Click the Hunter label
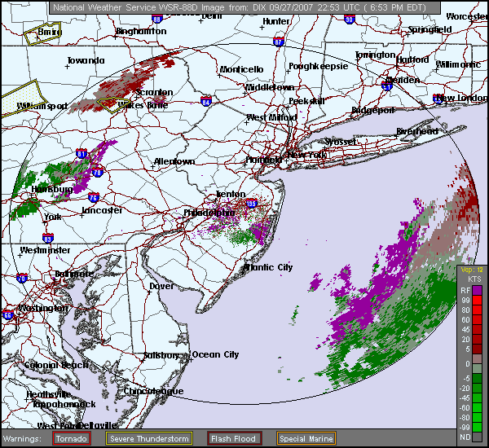Viewport: 489px width, 448px height. [276, 21]
